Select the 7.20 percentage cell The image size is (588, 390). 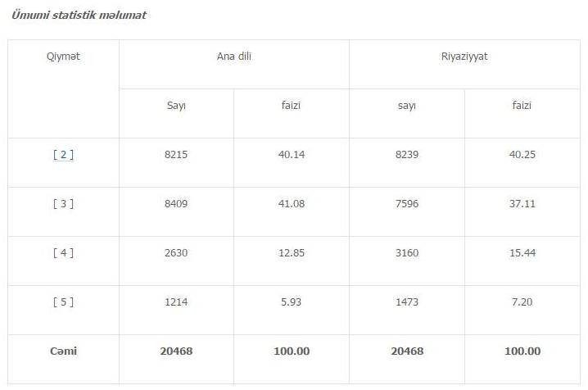(x=522, y=302)
